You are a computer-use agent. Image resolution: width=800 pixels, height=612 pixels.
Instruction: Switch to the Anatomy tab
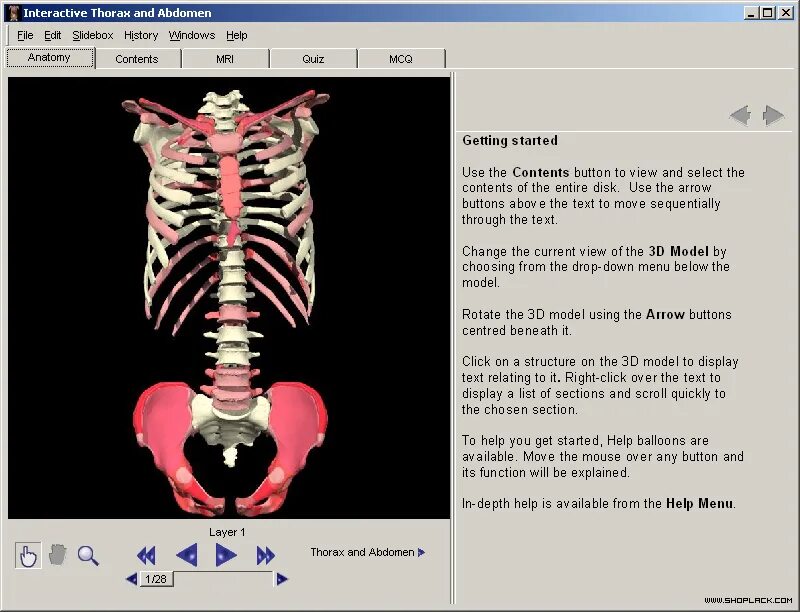[49, 57]
